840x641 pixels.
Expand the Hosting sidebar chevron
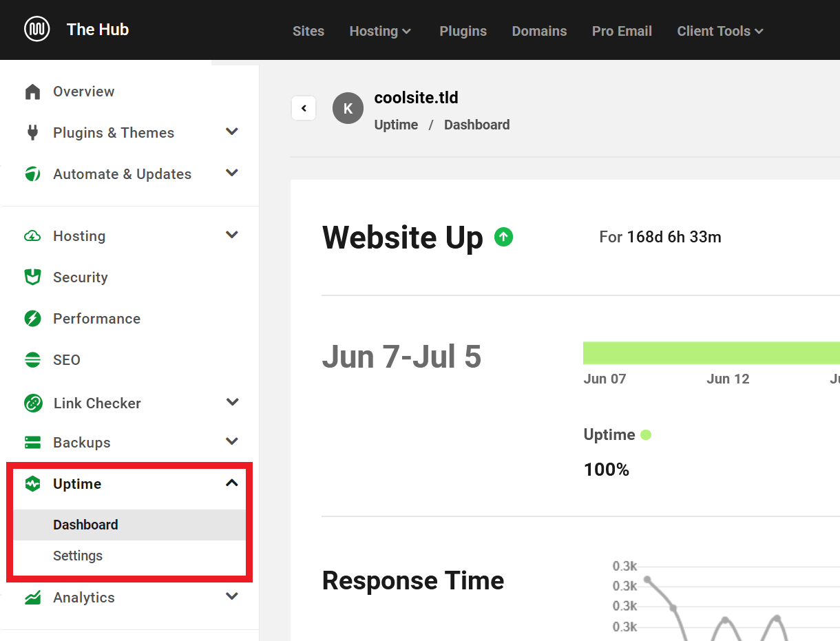(232, 235)
